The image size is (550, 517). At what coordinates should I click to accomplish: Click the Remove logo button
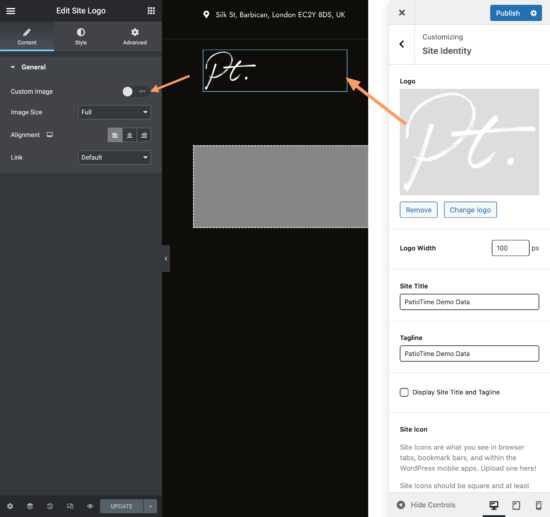point(418,210)
